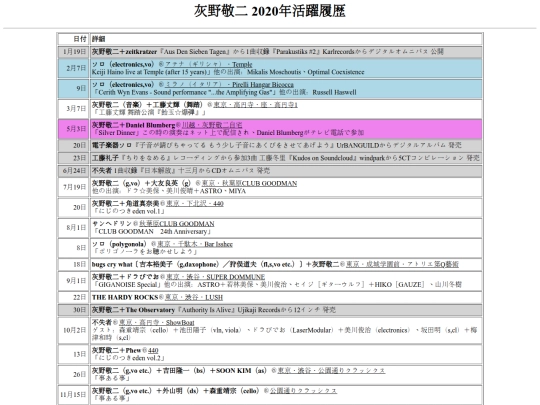Click the ポリゴノーラをお聴かせしよう line
This screenshot has height=405, width=540.
pos(145,252)
